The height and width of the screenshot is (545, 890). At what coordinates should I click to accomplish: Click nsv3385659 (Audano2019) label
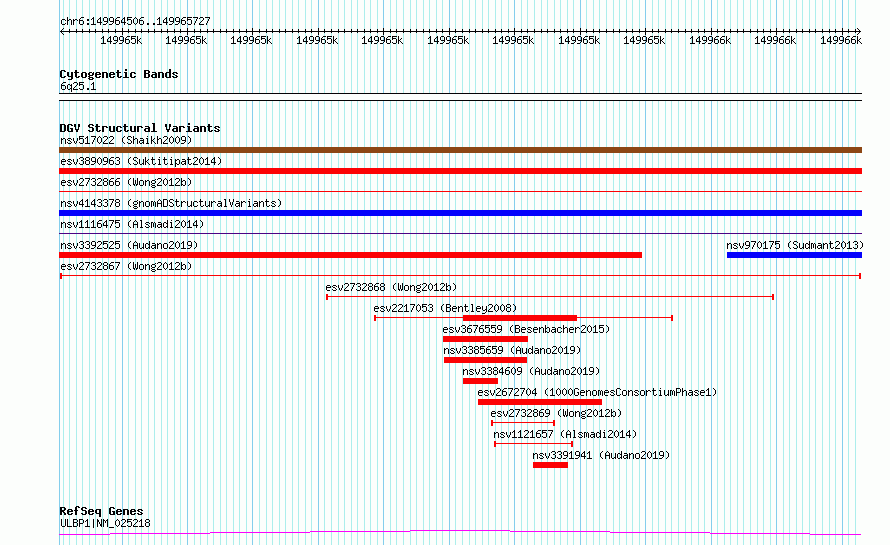tap(512, 350)
